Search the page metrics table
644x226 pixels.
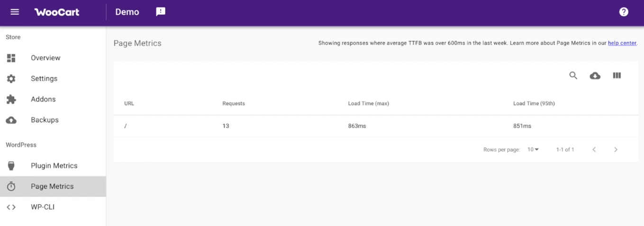(573, 75)
